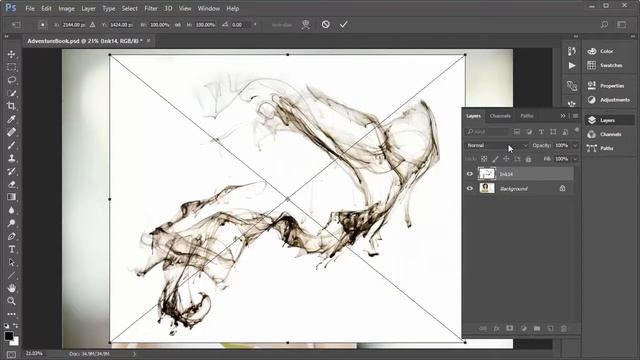Image resolution: width=640 pixels, height=360 pixels.
Task: Select the Hand tool
Action: [11, 288]
